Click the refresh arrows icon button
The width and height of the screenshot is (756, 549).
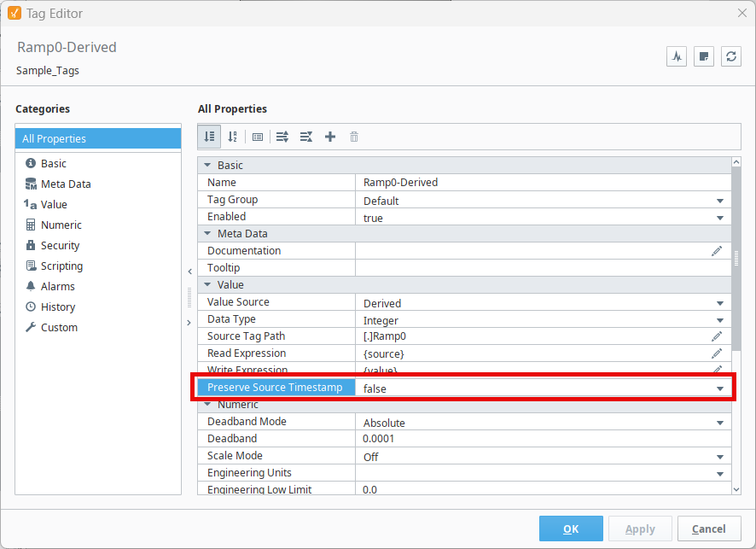tap(730, 56)
